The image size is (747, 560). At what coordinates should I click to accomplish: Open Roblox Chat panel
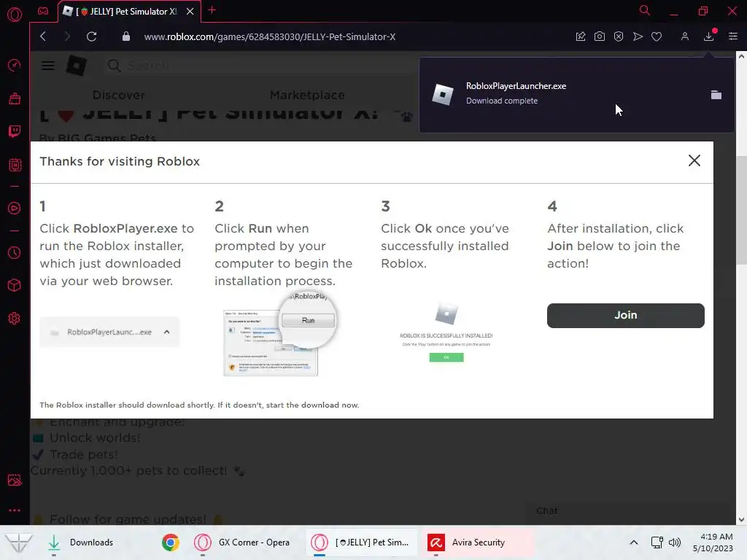[547, 510]
